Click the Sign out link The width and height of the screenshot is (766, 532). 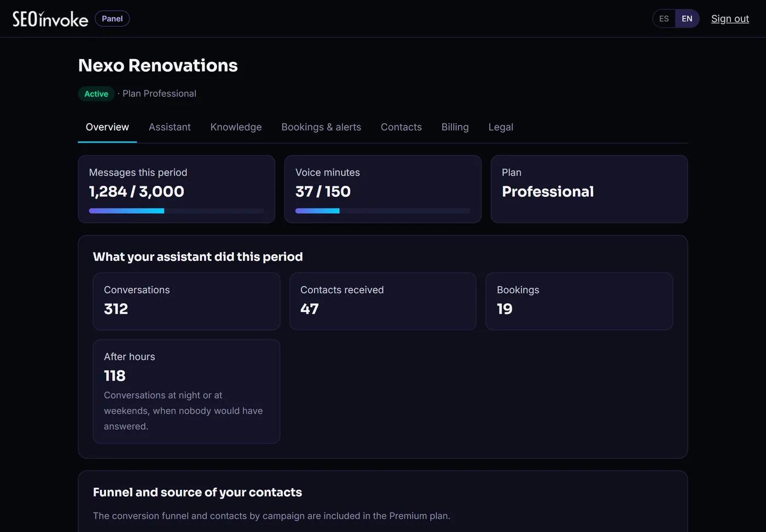730,19
